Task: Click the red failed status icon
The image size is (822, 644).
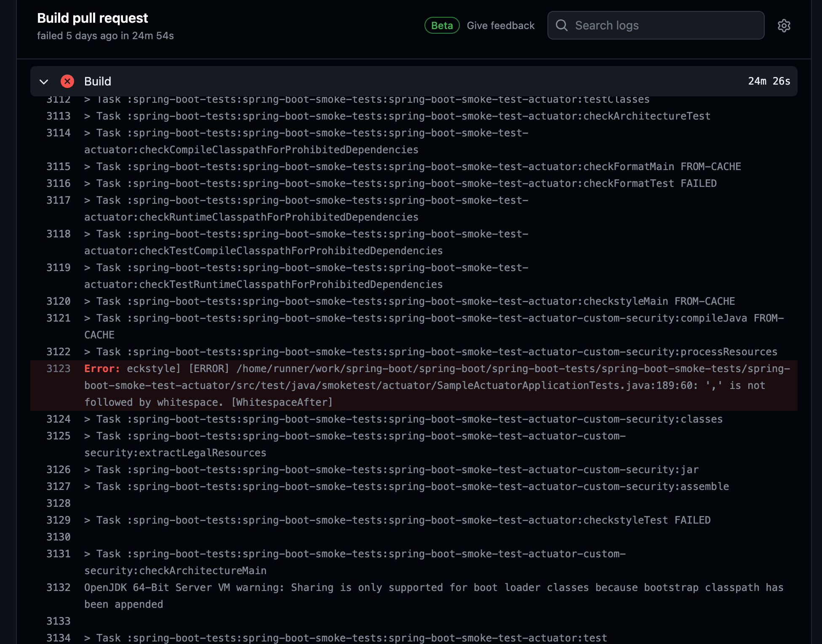Action: tap(67, 81)
